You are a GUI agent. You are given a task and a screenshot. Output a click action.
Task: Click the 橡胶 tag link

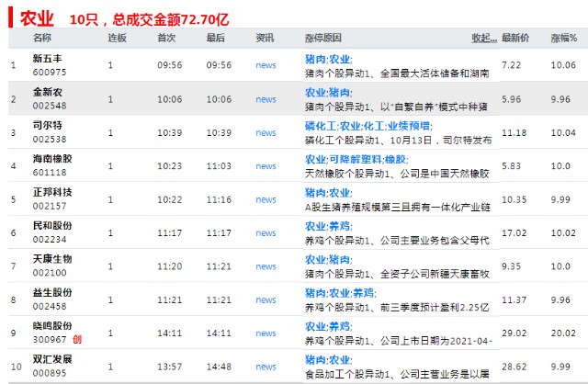point(395,159)
